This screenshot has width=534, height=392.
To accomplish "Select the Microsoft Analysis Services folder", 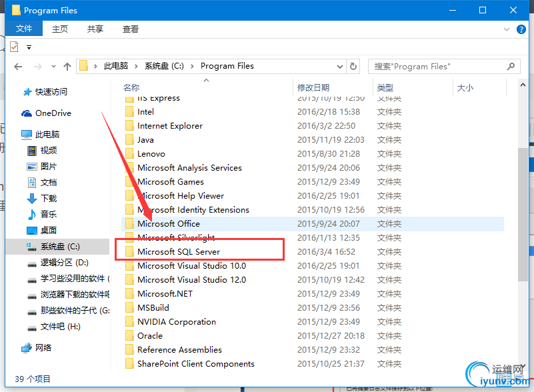I will [x=189, y=167].
